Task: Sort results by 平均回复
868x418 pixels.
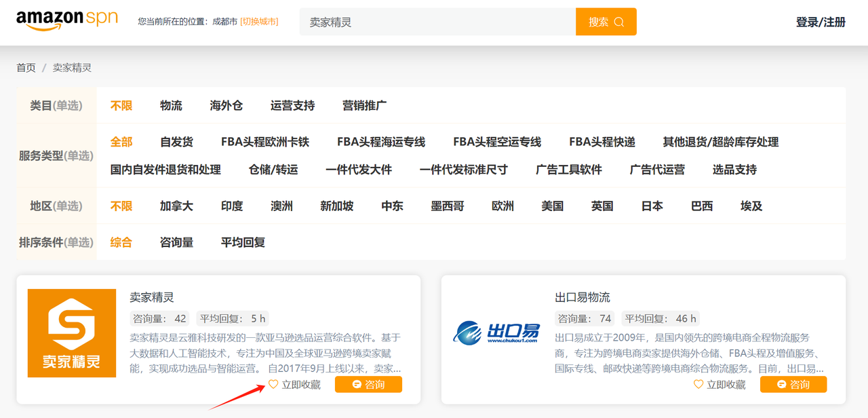Action: click(243, 242)
